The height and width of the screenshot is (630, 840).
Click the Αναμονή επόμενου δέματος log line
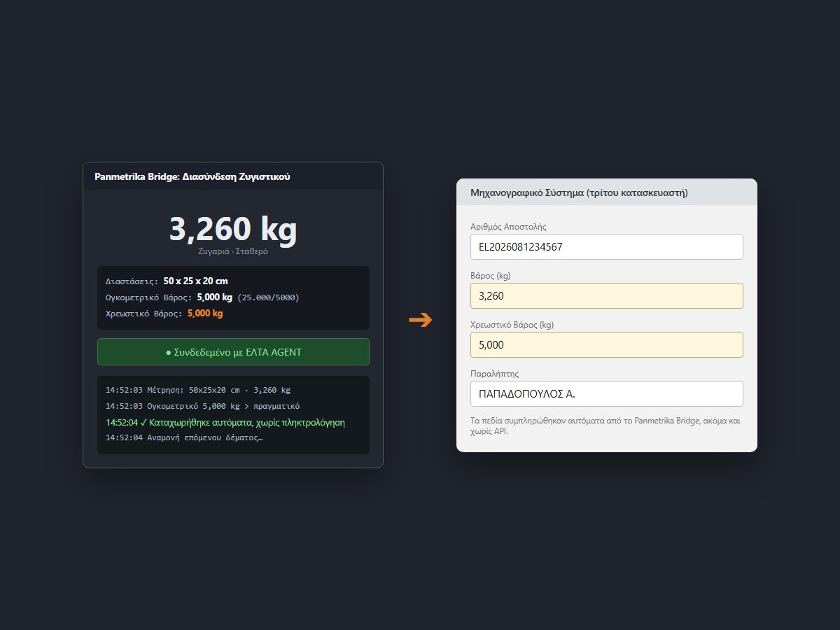(x=184, y=437)
